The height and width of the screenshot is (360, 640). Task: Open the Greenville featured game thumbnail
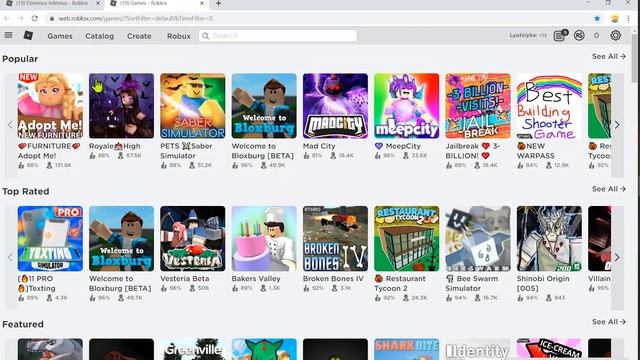coord(193,349)
